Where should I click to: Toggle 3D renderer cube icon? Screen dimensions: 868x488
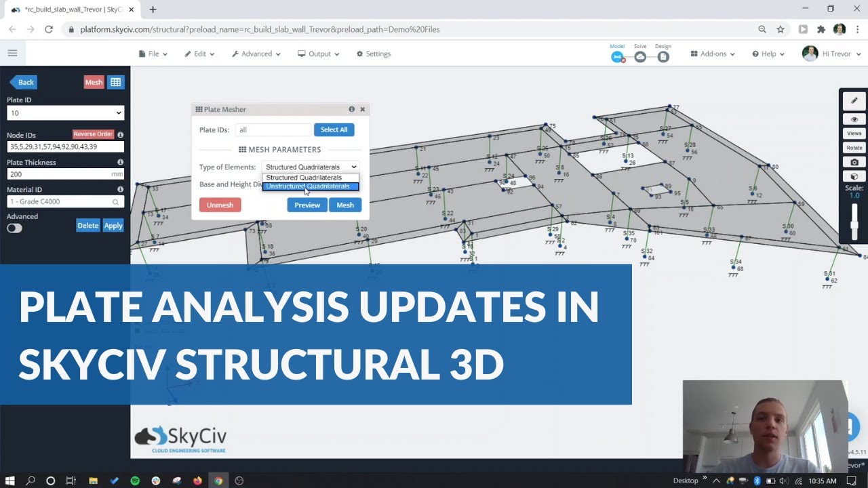pyautogui.click(x=854, y=176)
